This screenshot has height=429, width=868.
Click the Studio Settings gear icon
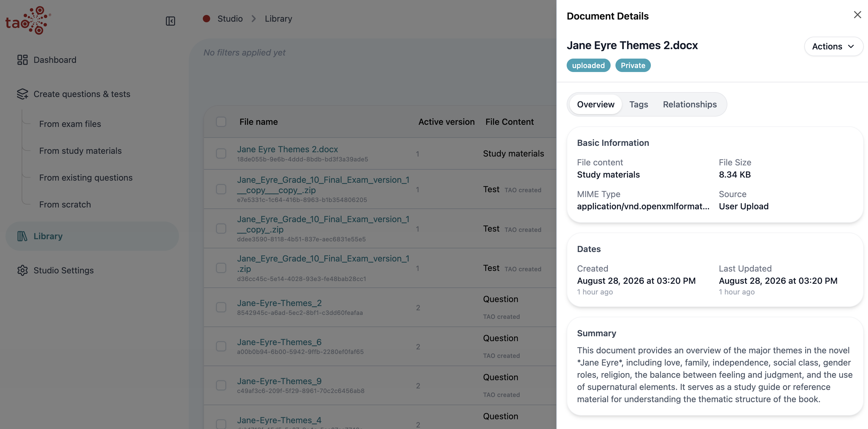(22, 270)
